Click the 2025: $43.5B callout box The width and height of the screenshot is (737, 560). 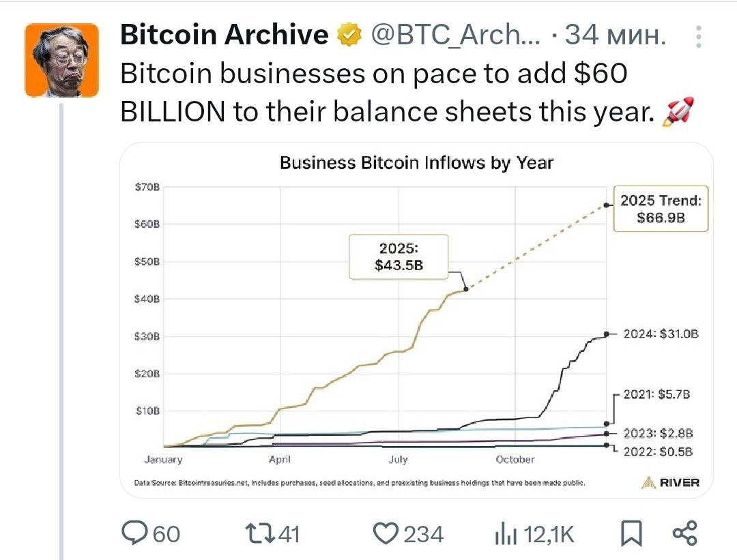coord(399,257)
